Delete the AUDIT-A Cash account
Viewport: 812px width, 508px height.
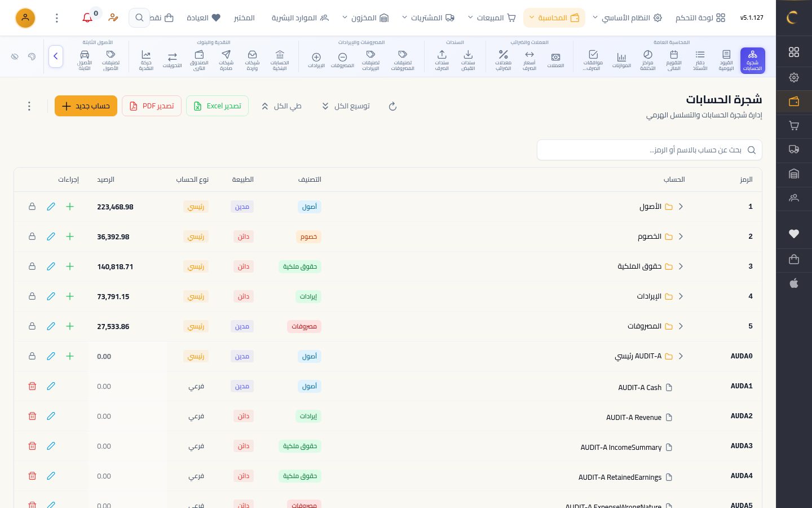(x=32, y=386)
